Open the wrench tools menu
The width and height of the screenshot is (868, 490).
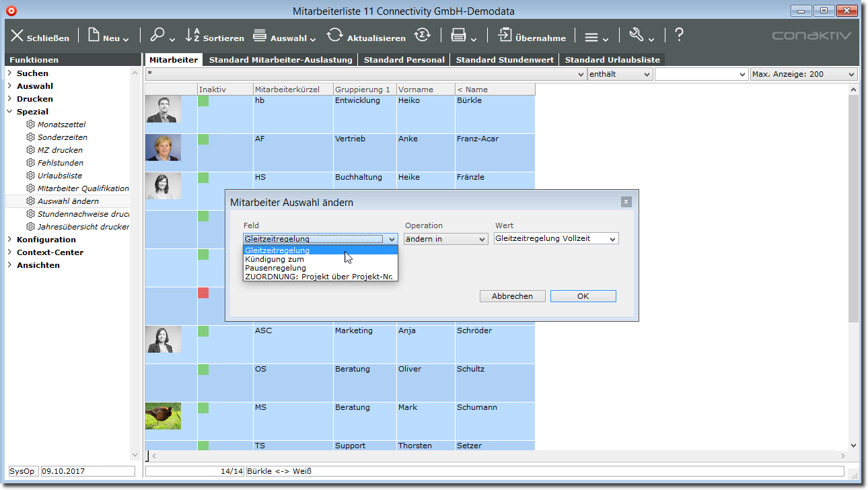(x=636, y=36)
